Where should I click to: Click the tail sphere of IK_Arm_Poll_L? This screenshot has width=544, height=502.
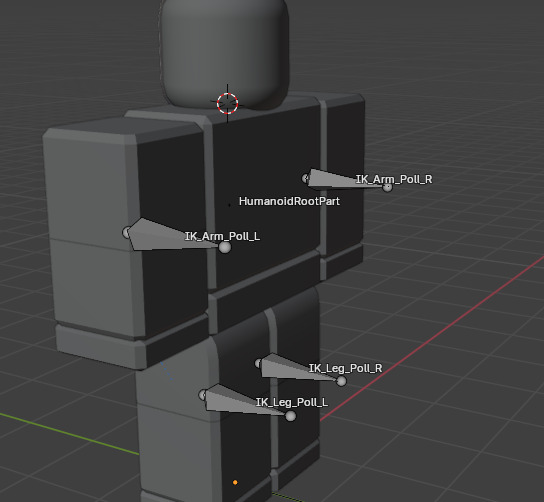tap(225, 247)
